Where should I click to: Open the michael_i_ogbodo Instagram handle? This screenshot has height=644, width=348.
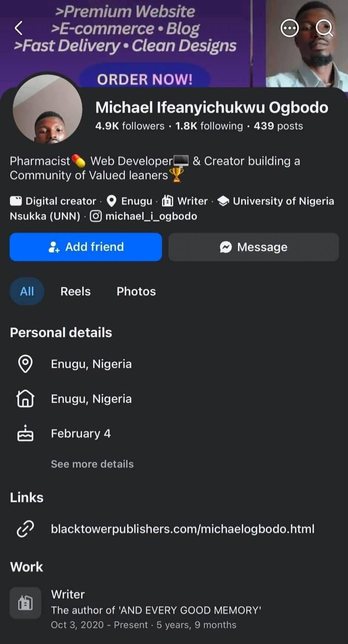(151, 216)
